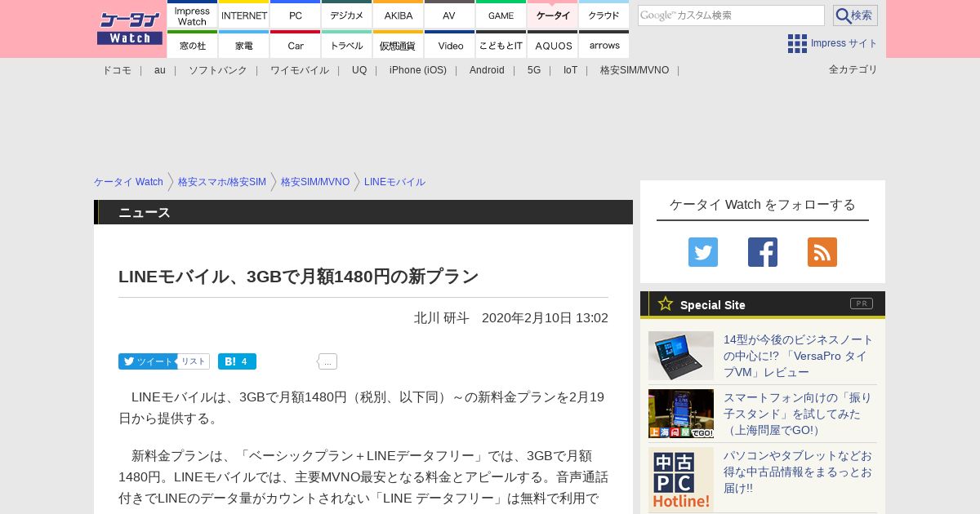Image resolution: width=980 pixels, height=514 pixels.
Task: Open the 振り子スタンド thumbnail
Action: 681,414
